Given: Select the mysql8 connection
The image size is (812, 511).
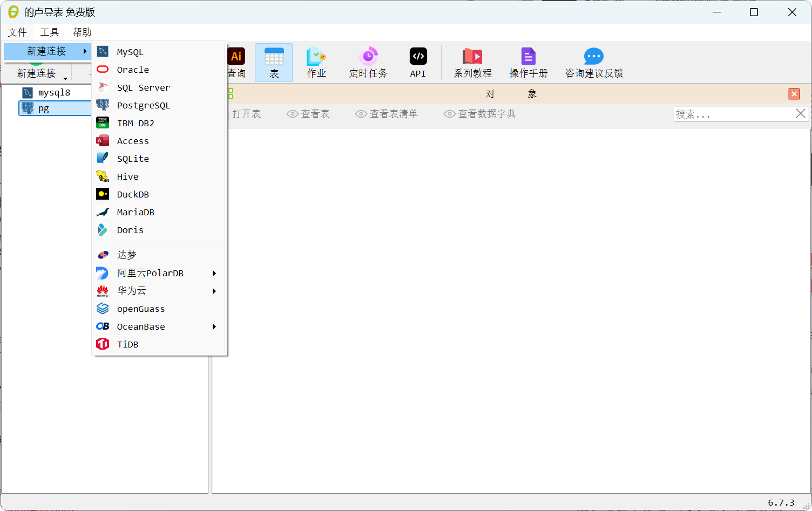Looking at the screenshot, I should click(54, 92).
